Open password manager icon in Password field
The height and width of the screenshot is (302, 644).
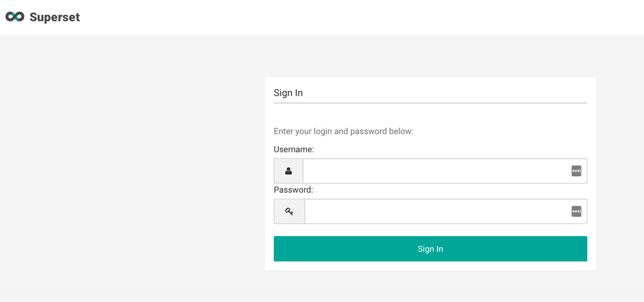pos(576,211)
